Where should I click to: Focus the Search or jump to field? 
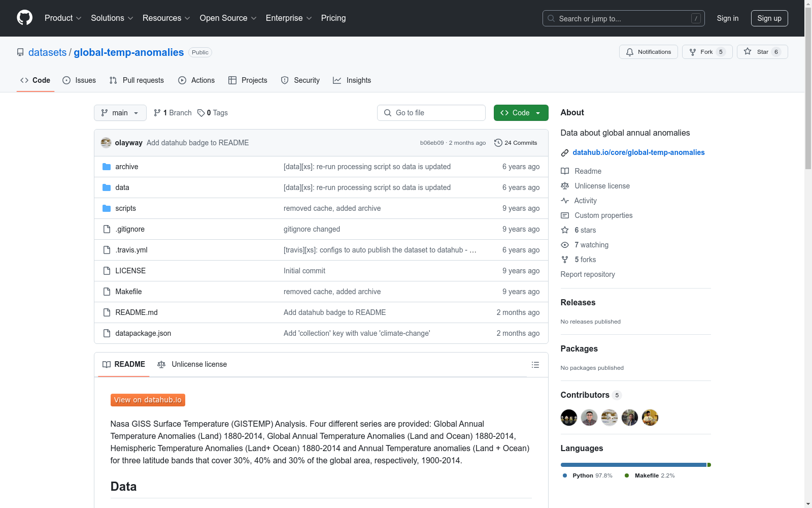(624, 18)
